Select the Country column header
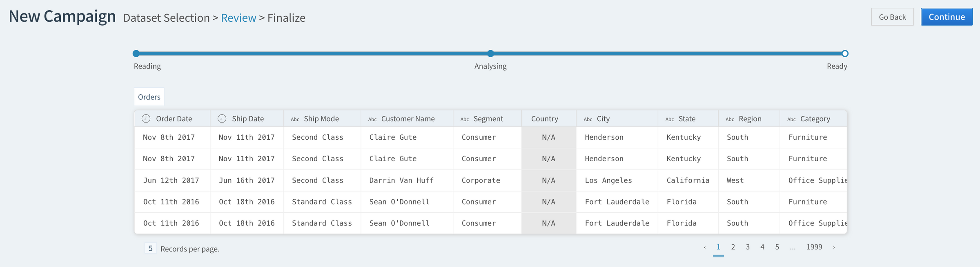980x267 pixels. tap(544, 119)
